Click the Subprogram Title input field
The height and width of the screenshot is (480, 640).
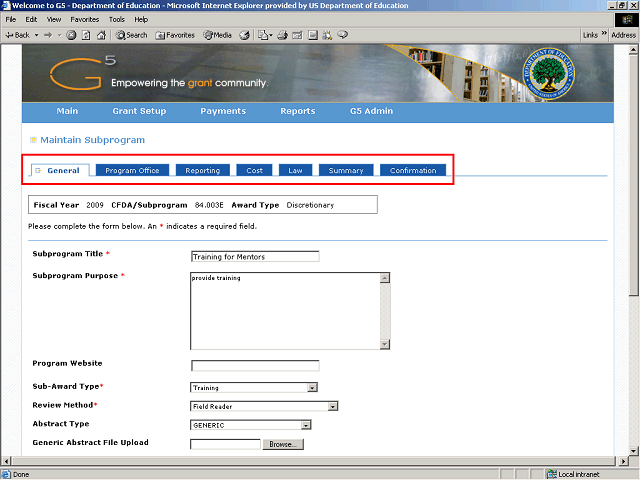point(255,256)
